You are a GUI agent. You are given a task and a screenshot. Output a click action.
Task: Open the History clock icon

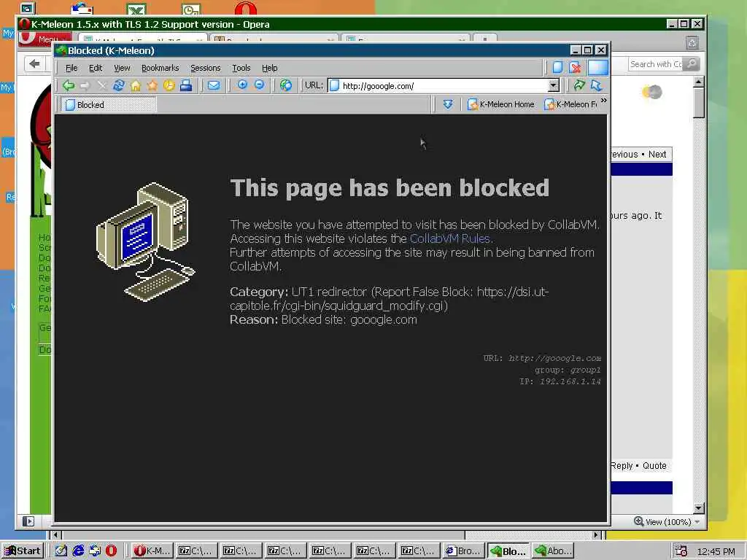pos(169,86)
